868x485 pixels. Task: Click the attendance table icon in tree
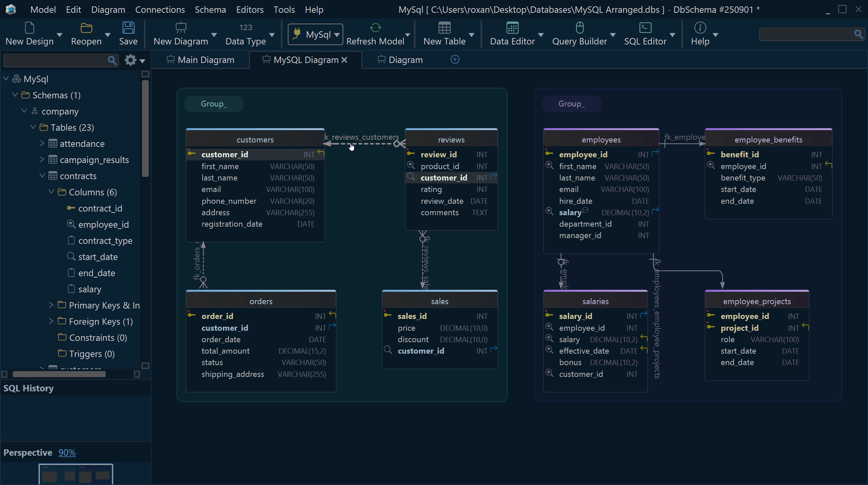pyautogui.click(x=53, y=144)
